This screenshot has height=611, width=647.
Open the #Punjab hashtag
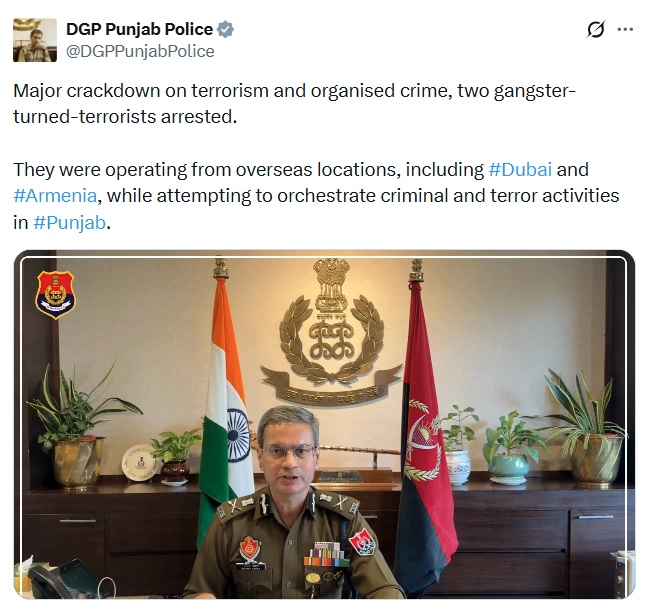tap(69, 222)
